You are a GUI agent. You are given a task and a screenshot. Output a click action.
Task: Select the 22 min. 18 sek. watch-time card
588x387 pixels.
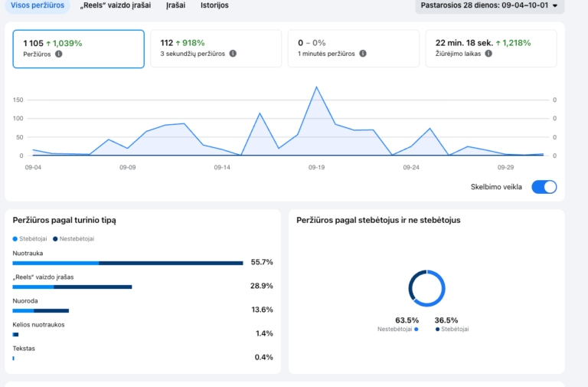(491, 49)
